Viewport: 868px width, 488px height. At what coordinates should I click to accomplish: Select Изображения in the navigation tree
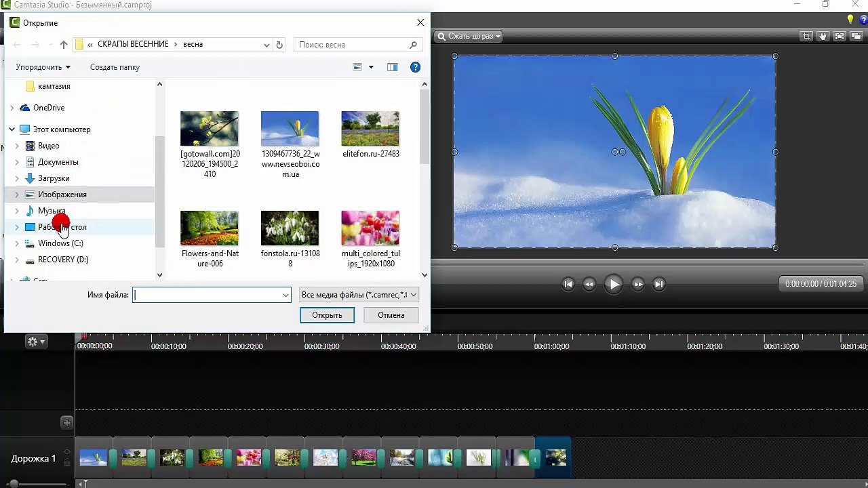[62, 195]
